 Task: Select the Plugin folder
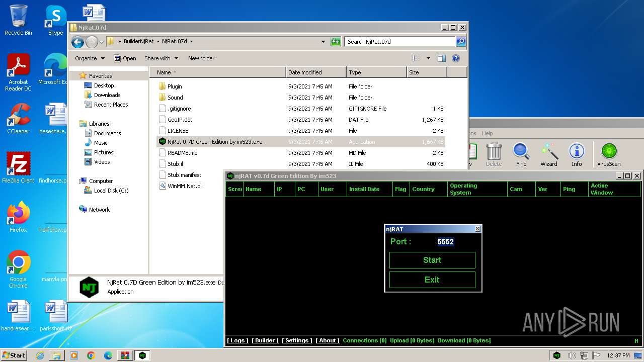(175, 86)
